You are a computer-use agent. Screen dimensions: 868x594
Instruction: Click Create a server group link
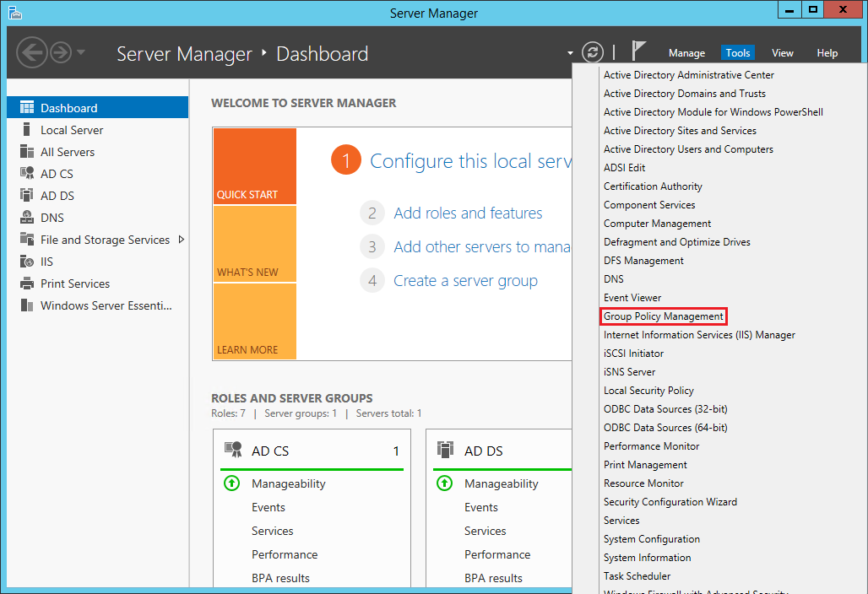[465, 280]
